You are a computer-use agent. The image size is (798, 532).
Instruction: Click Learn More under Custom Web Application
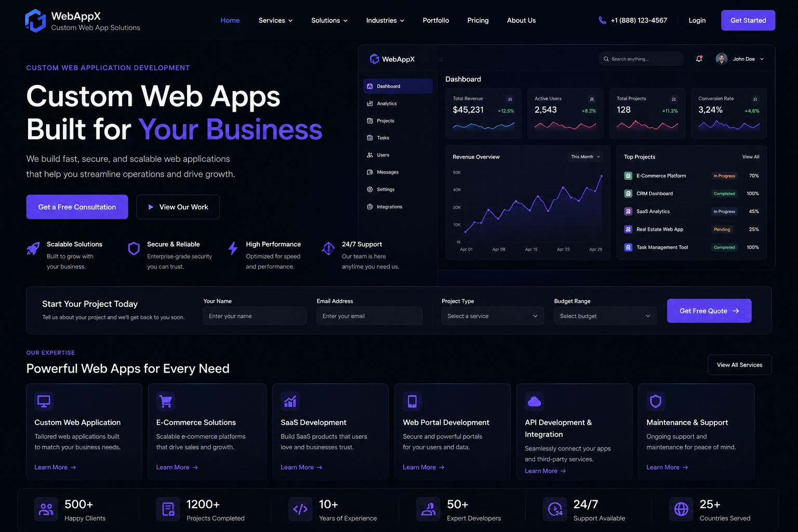pos(55,468)
